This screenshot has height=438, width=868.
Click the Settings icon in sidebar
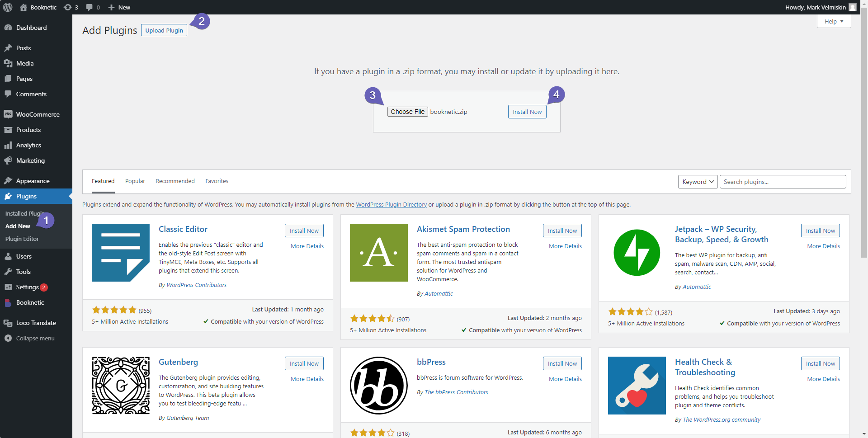pos(8,287)
